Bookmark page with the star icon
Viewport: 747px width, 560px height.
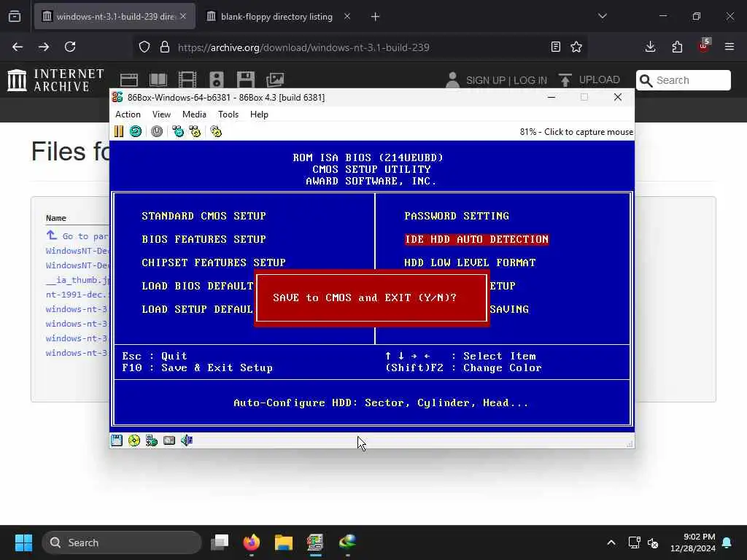[576, 47]
